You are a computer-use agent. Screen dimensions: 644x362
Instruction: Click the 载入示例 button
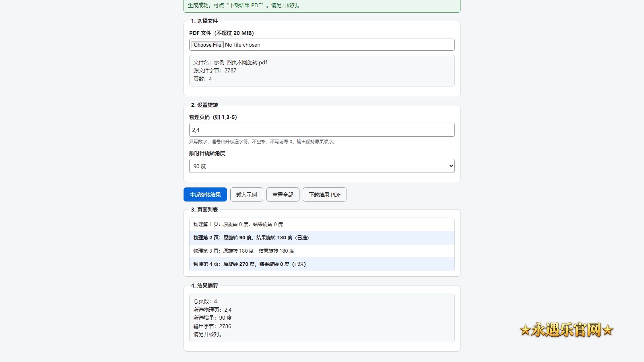click(247, 195)
